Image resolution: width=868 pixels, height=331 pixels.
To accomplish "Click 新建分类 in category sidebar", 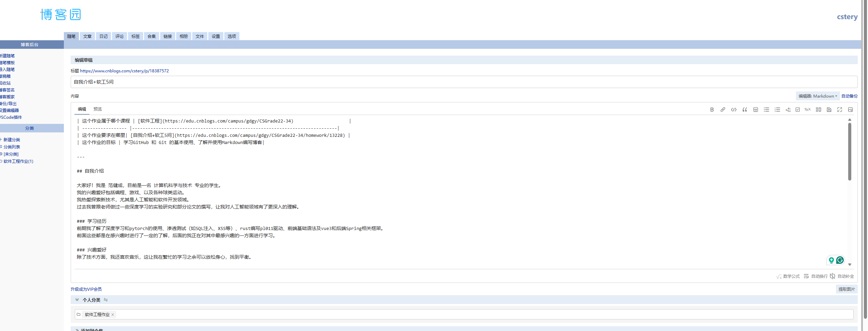I will click(x=12, y=140).
